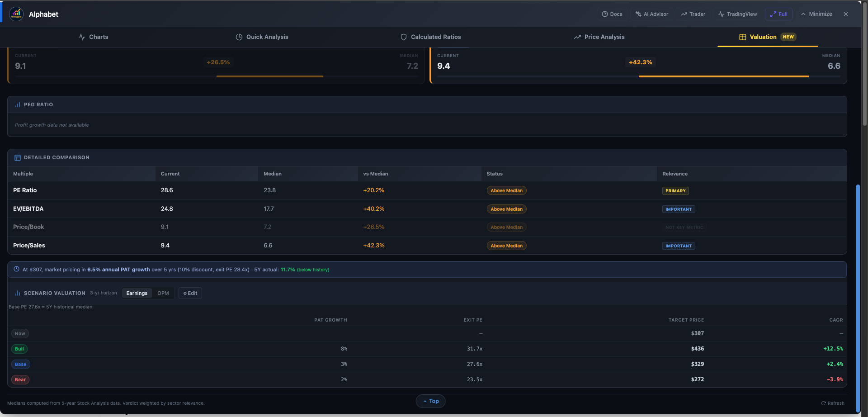Screen dimensions: 868x417
Task: Click the Alphabet app logo icon
Action: point(16,14)
